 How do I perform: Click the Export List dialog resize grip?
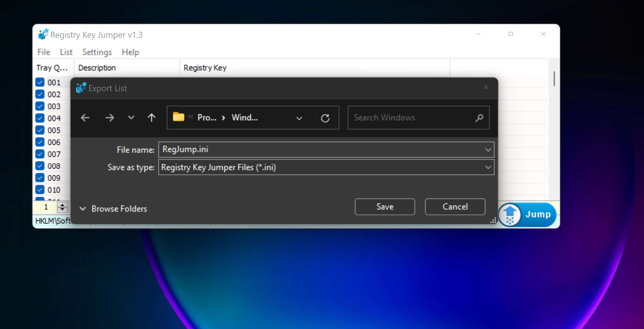(493, 220)
